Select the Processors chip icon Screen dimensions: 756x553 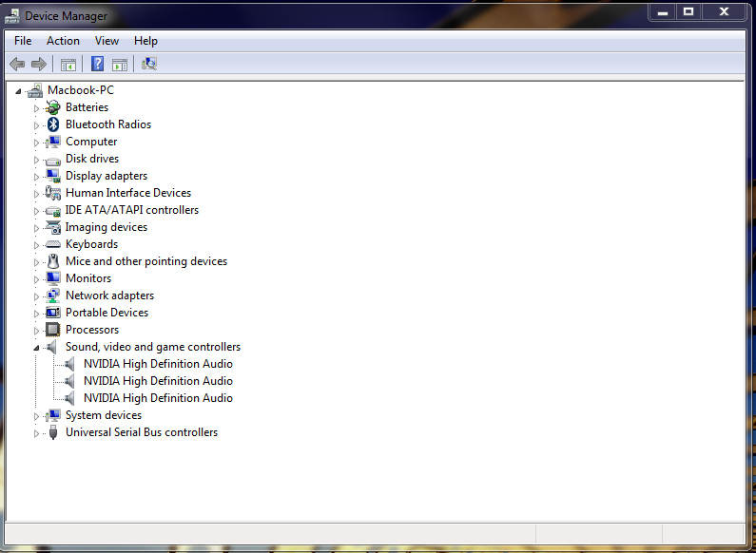pos(53,330)
